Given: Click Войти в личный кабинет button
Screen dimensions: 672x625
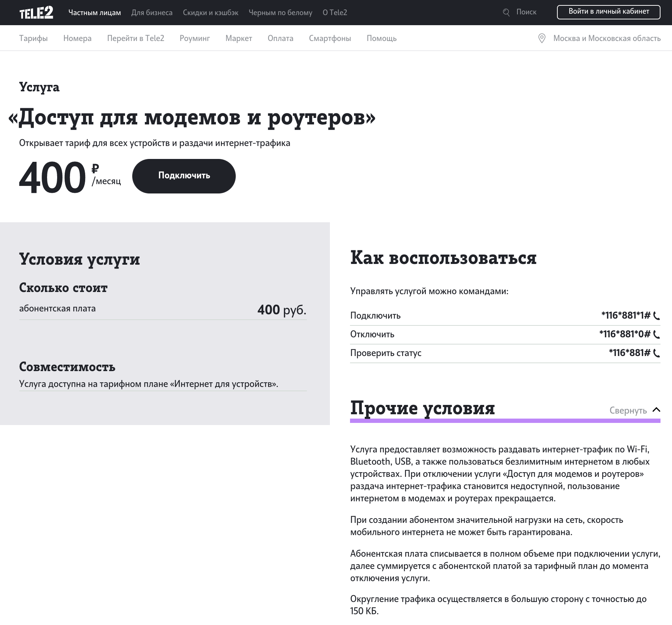Looking at the screenshot, I should (x=608, y=12).
